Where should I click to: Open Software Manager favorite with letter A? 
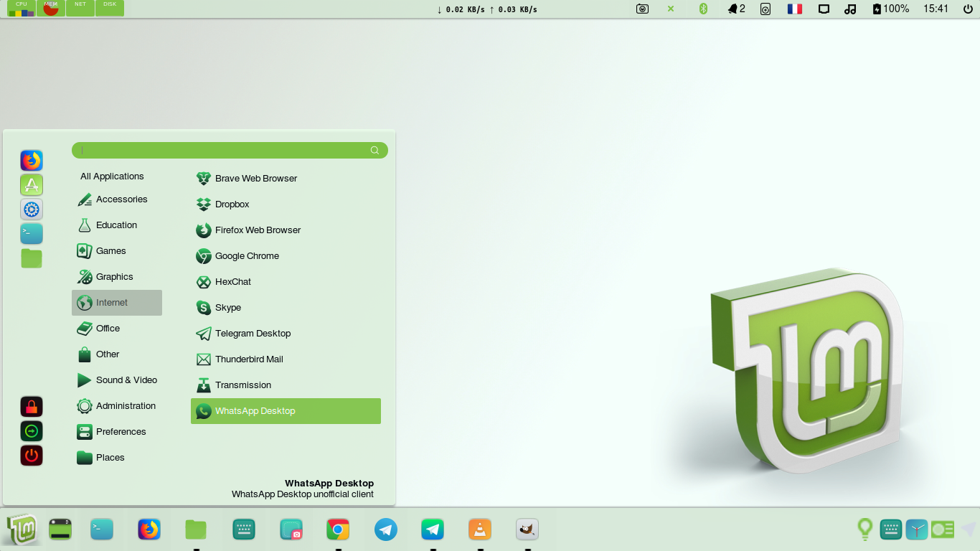click(x=32, y=185)
